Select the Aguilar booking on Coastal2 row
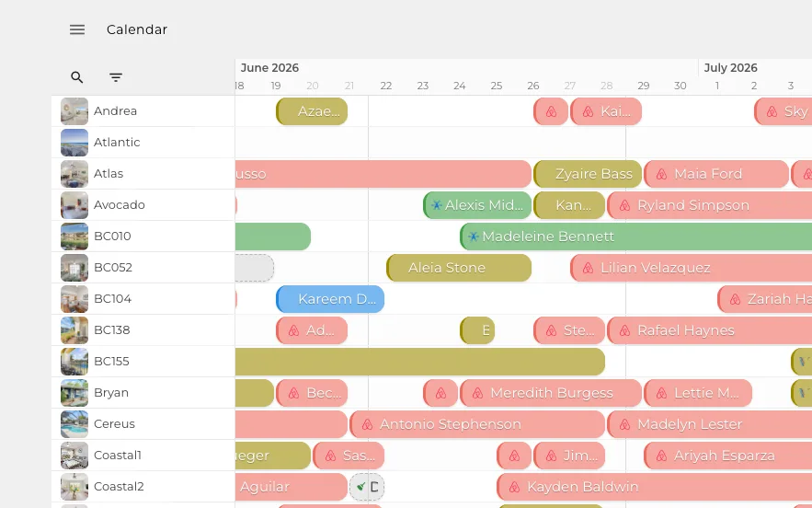The height and width of the screenshot is (508, 812). pyautogui.click(x=291, y=487)
